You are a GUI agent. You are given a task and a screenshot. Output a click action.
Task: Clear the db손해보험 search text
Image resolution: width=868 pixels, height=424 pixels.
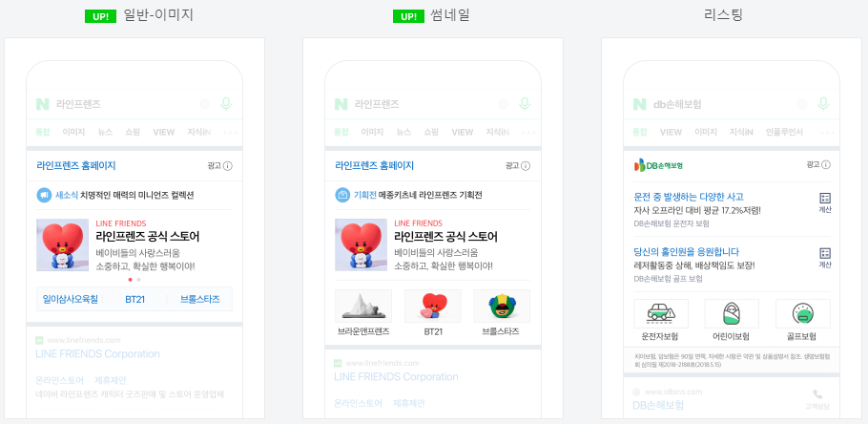tap(802, 104)
